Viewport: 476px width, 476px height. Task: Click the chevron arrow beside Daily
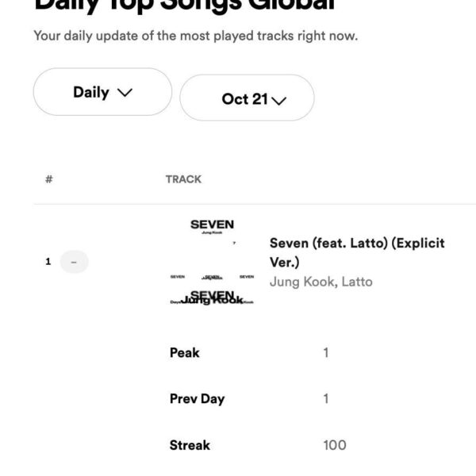pos(125,93)
